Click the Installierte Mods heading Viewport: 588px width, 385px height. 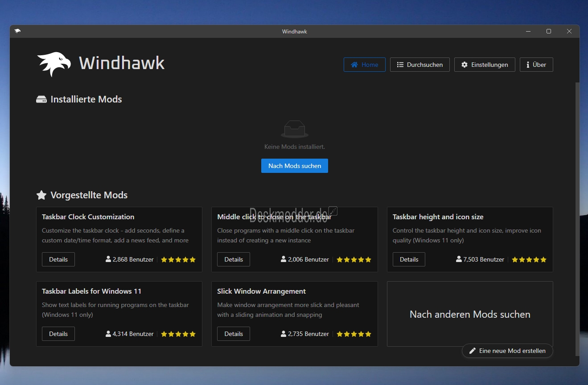[86, 99]
